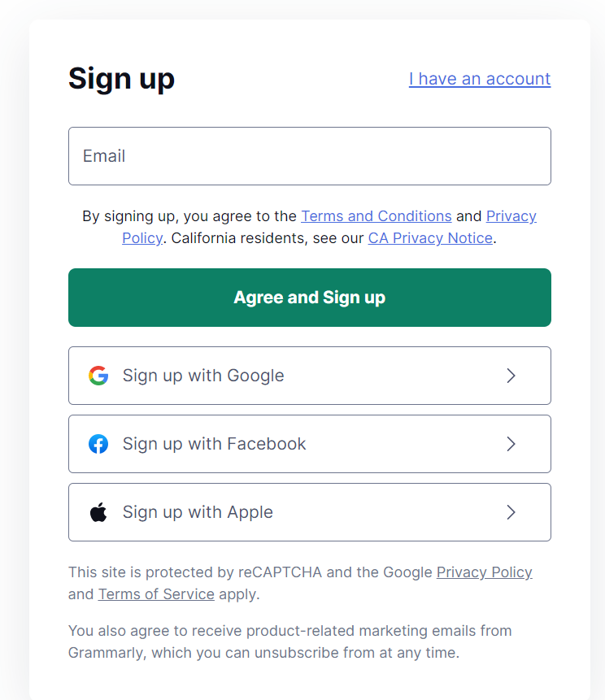Open the Terms and Conditions link
605x700 pixels.
coord(376,216)
